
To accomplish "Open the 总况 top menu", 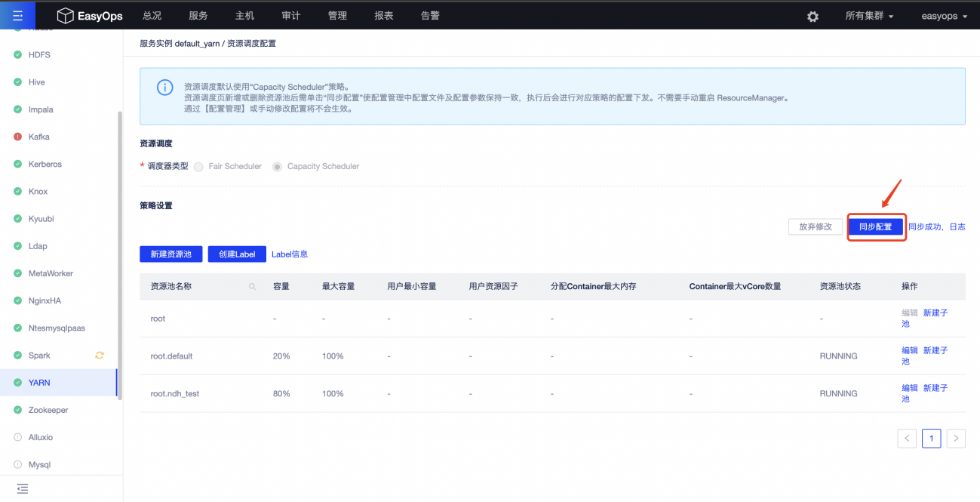I will (x=152, y=16).
